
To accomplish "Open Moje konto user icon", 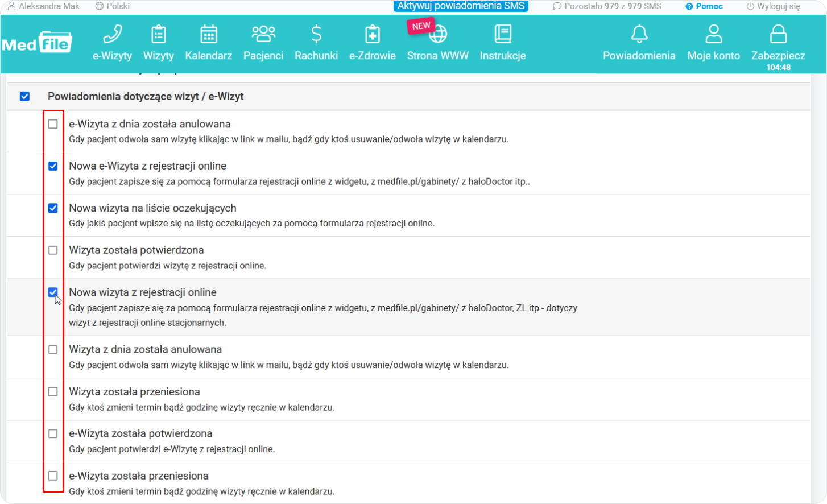I will pos(714,35).
